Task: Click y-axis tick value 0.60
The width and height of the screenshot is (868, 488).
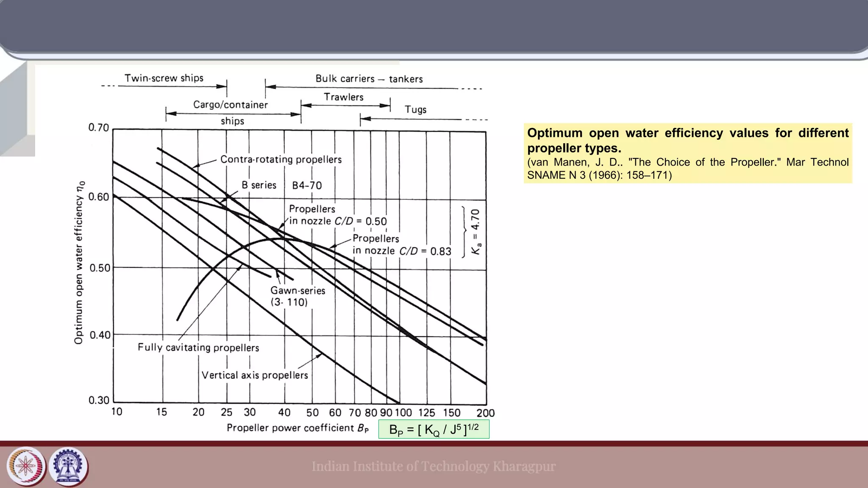Action: coord(98,197)
